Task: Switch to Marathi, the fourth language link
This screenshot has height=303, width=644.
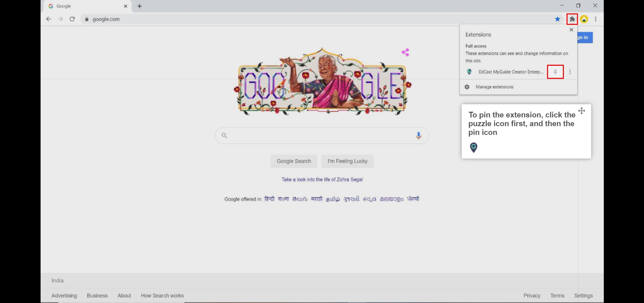Action: click(x=317, y=199)
